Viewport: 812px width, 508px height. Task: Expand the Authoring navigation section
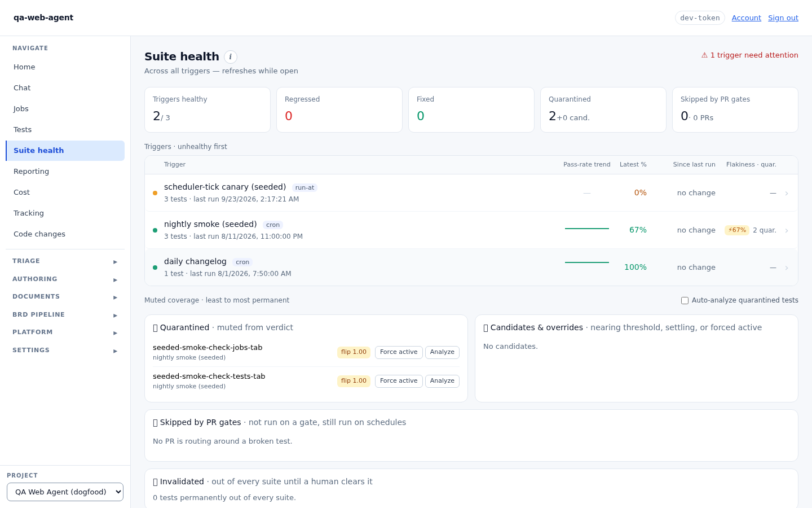pos(65,279)
